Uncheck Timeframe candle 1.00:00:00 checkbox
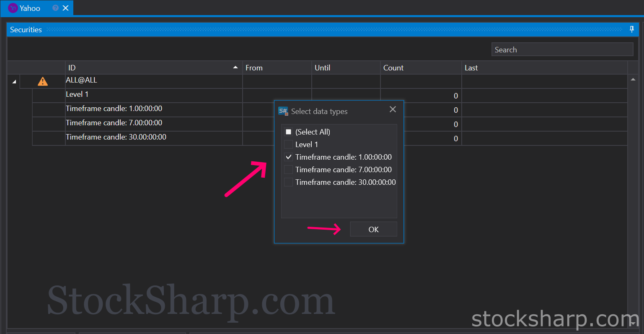Image resolution: width=644 pixels, height=334 pixels. (x=288, y=157)
